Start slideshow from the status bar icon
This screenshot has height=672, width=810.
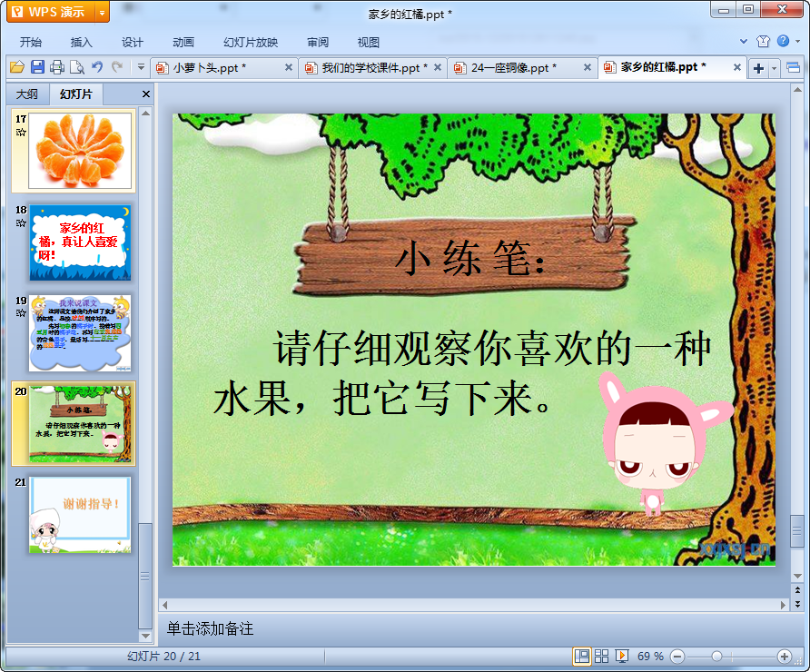(622, 656)
